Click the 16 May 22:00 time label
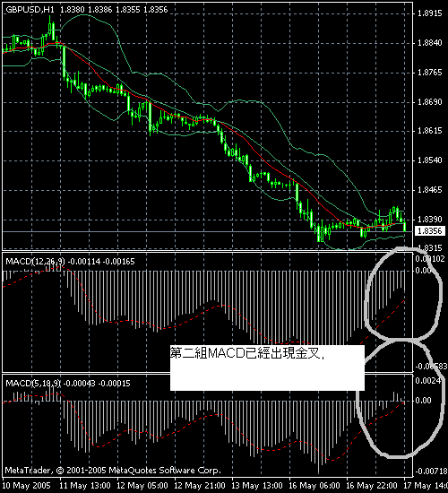This screenshot has width=448, height=493. click(372, 486)
